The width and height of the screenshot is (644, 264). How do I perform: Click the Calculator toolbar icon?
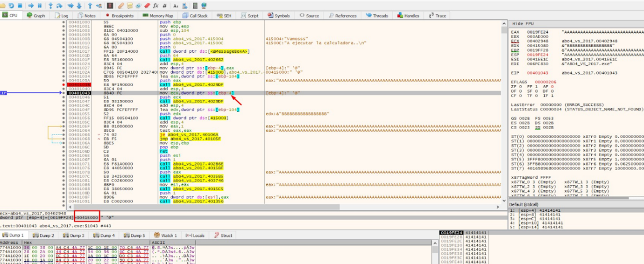pos(195,6)
